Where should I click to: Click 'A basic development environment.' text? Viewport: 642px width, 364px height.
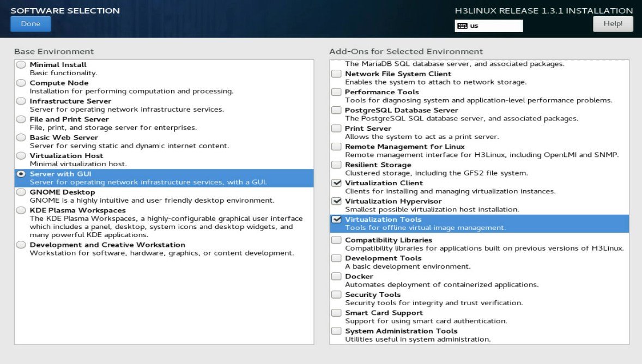point(408,266)
